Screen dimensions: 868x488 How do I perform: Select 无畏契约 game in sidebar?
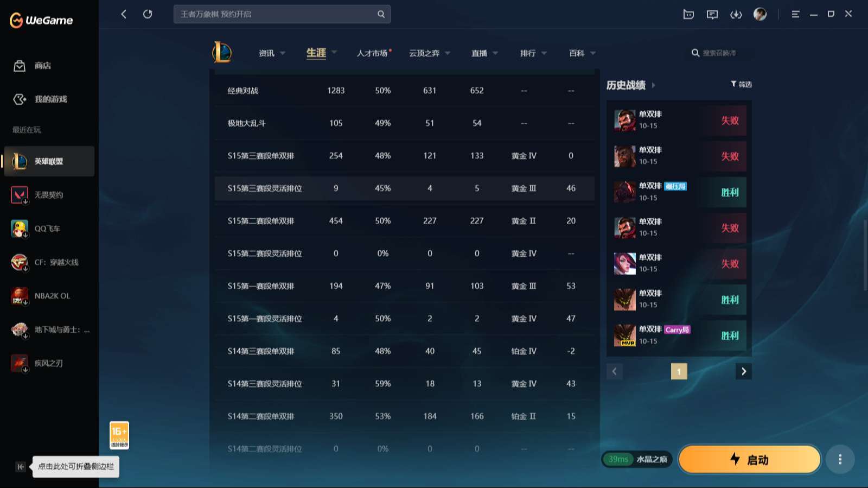(48, 195)
